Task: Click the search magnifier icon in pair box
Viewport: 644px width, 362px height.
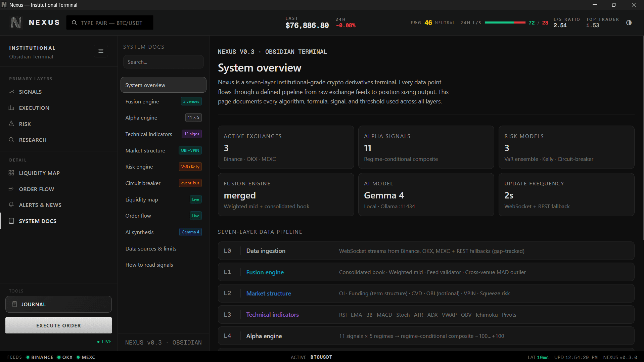Action: (74, 23)
